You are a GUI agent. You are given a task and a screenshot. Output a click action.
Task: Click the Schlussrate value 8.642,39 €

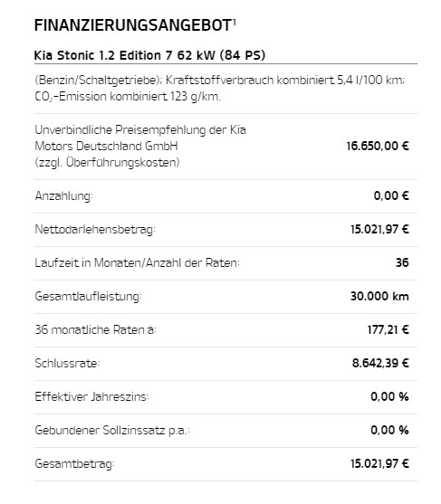380,363
